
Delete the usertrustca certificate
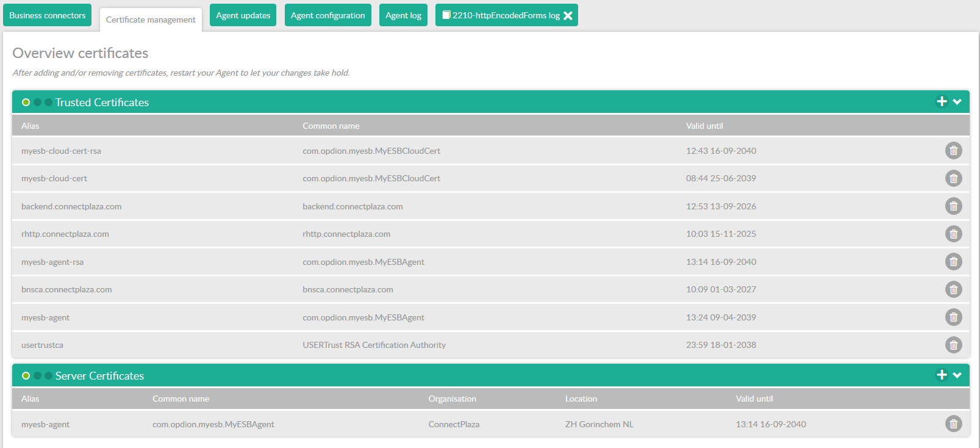(x=953, y=345)
